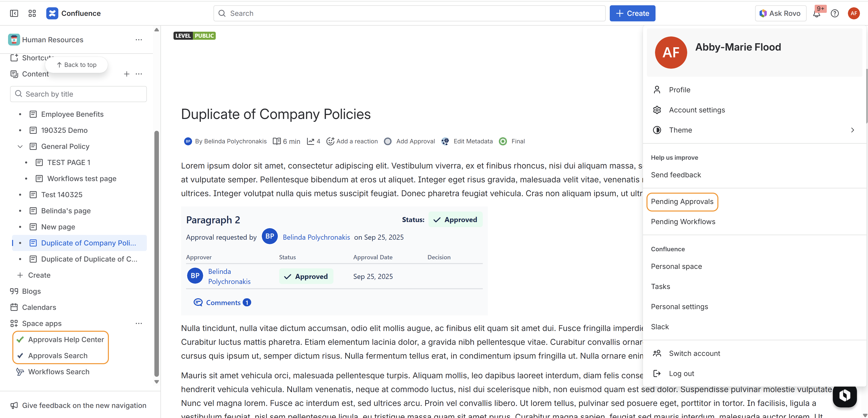Collapse the General Policy tree item
This screenshot has width=868, height=418.
(20, 146)
